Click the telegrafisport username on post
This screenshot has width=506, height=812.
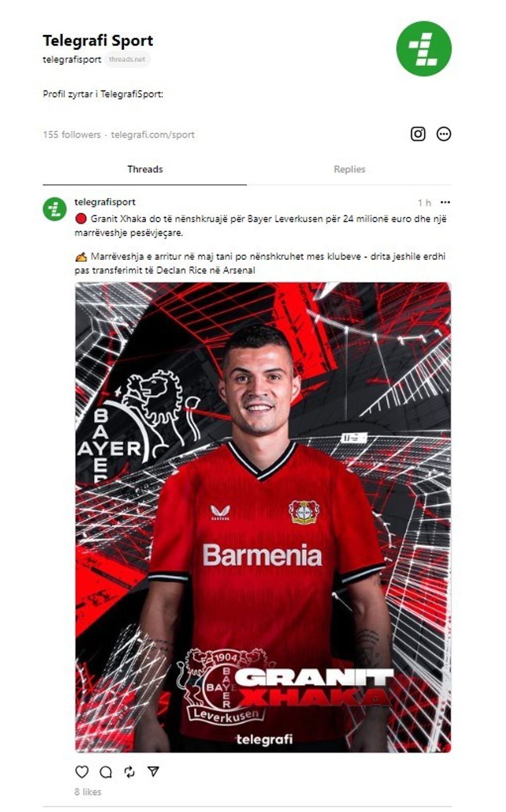pyautogui.click(x=105, y=202)
